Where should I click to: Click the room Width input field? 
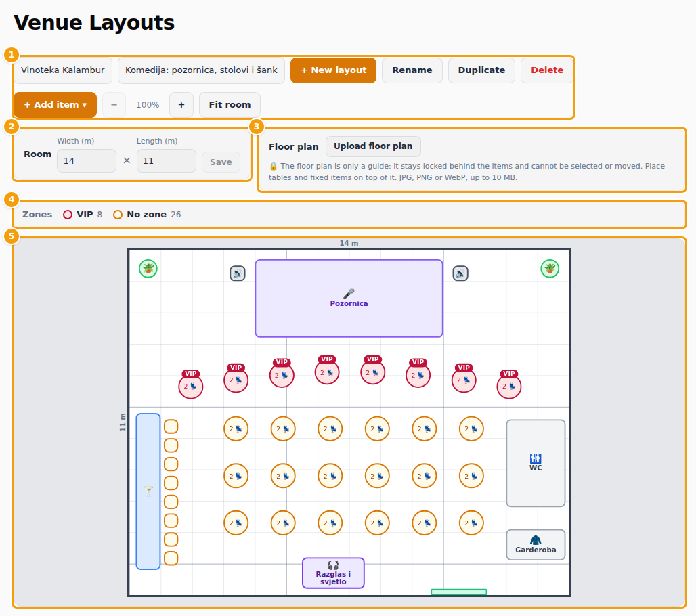[x=87, y=160]
